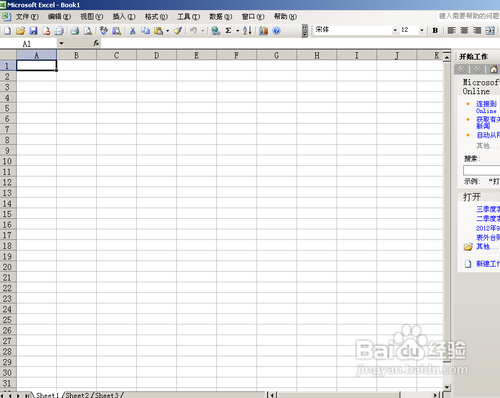Open the 数据 (Data) menu
This screenshot has width=500, height=398.
[x=221, y=16]
